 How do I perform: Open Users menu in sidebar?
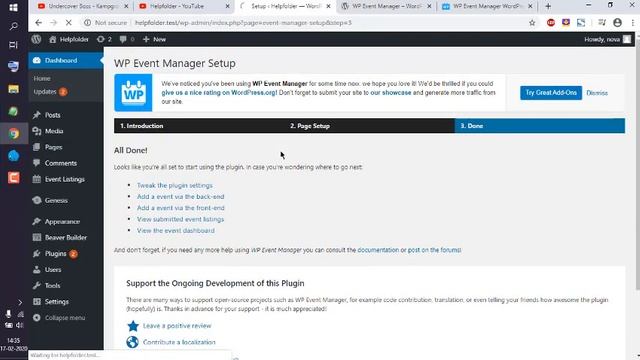[x=53, y=270]
